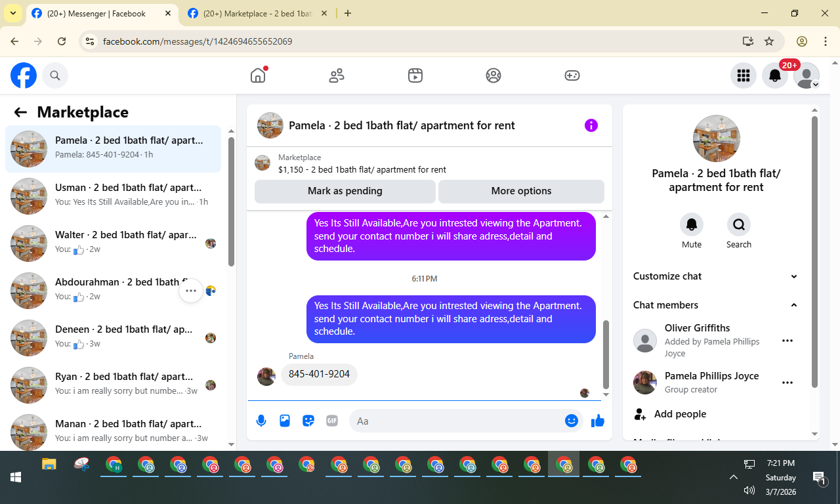
Task: Open a new browser tab with plus
Action: coord(348,14)
